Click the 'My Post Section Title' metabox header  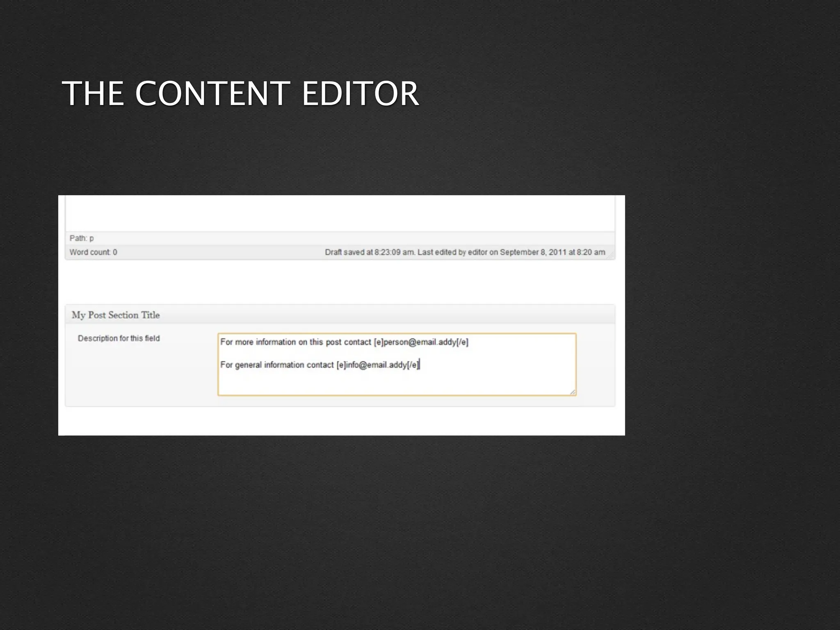pyautogui.click(x=340, y=315)
